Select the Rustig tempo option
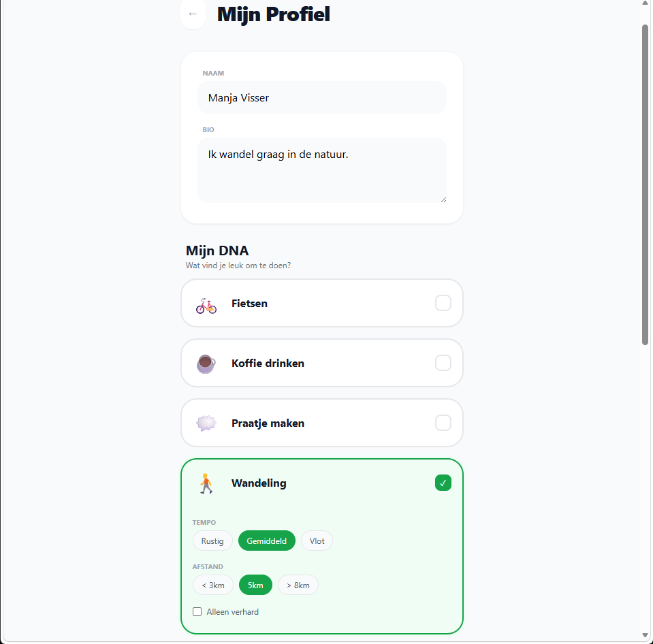 [212, 541]
